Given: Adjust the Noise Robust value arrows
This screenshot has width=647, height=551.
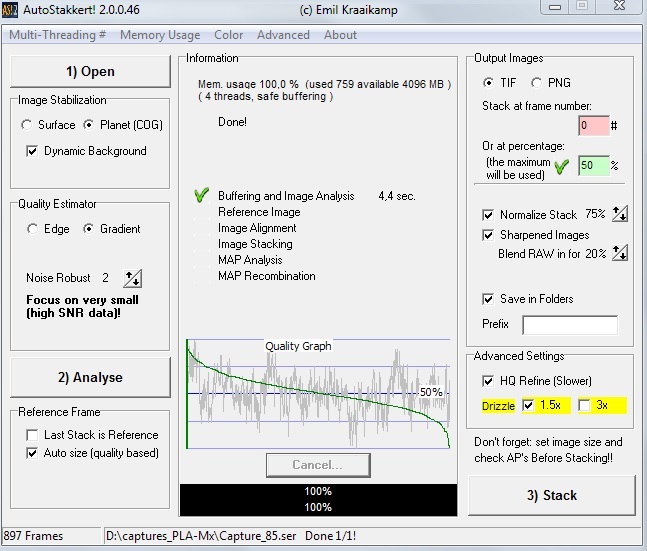Looking at the screenshot, I should tap(132, 278).
